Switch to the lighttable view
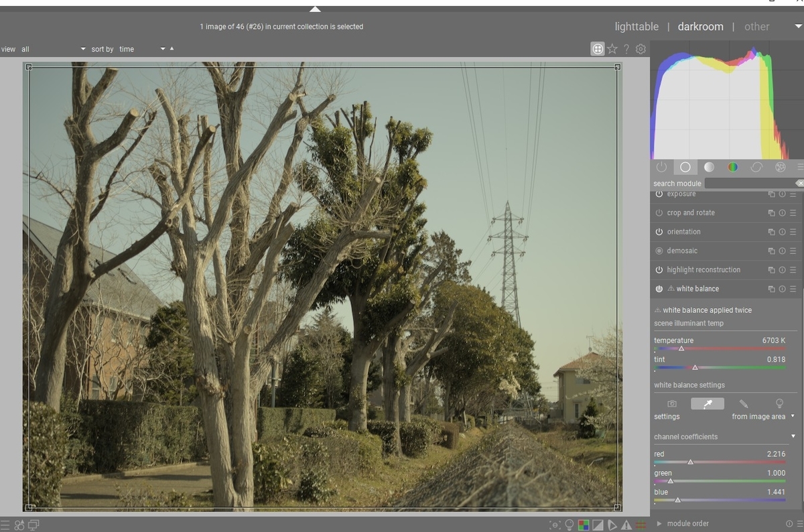 coord(636,26)
